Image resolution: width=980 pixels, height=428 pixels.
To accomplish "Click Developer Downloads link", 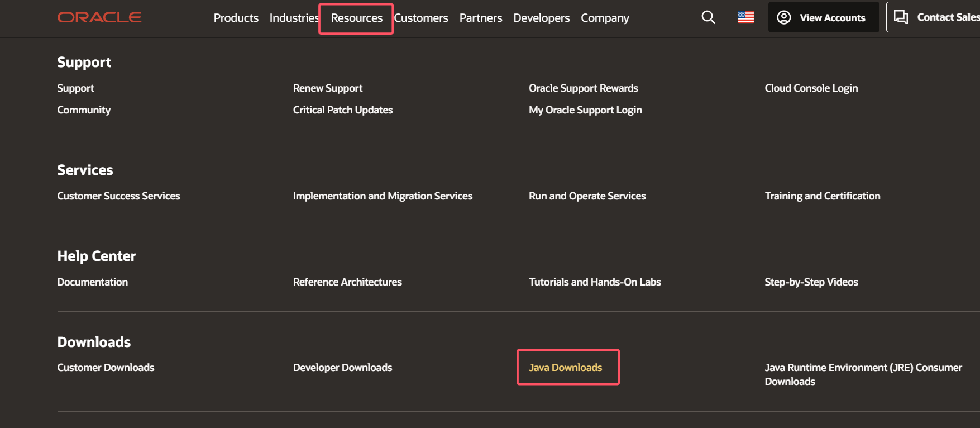I will 342,368.
